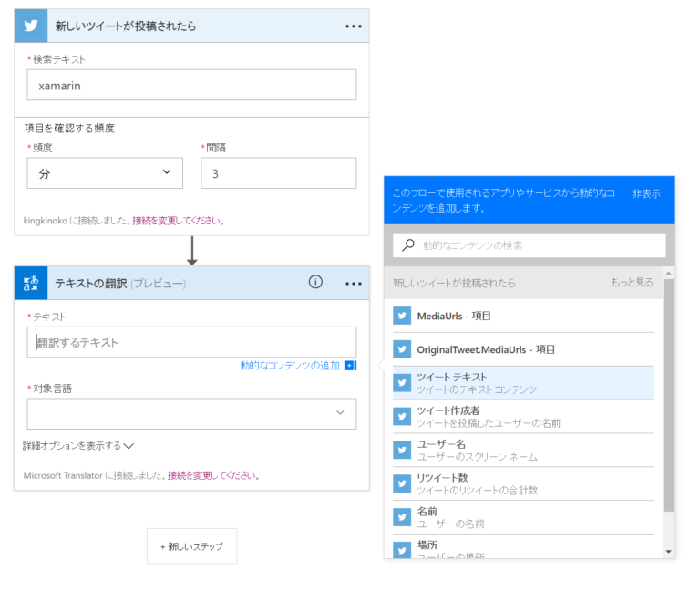Expand 詳細オプションを表示する
The height and width of the screenshot is (592, 700).
(78, 446)
